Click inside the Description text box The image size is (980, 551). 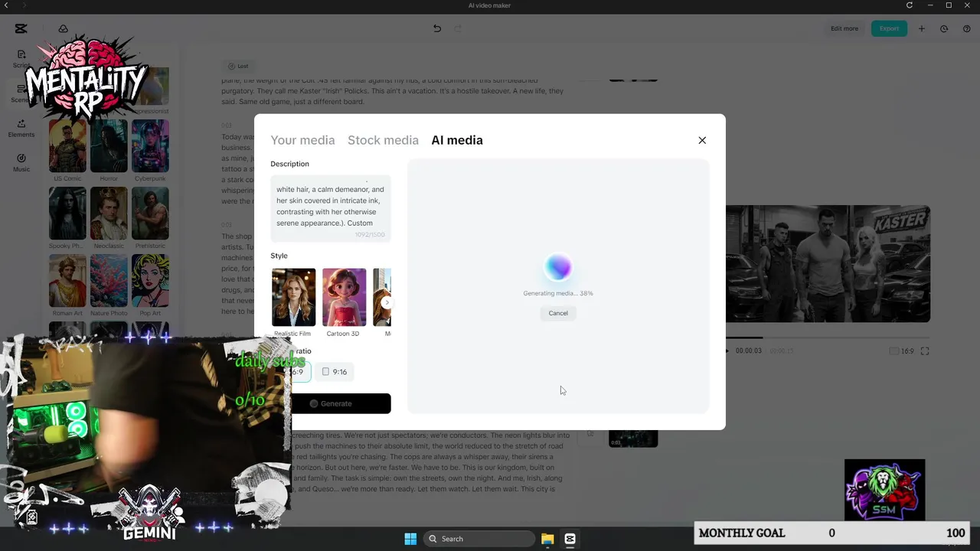tap(331, 208)
